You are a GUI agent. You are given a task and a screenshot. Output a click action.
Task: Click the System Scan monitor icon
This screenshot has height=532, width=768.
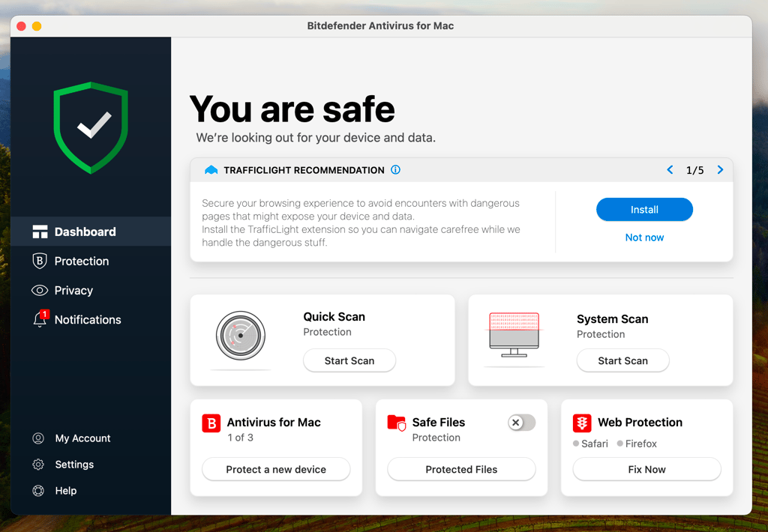tap(514, 335)
